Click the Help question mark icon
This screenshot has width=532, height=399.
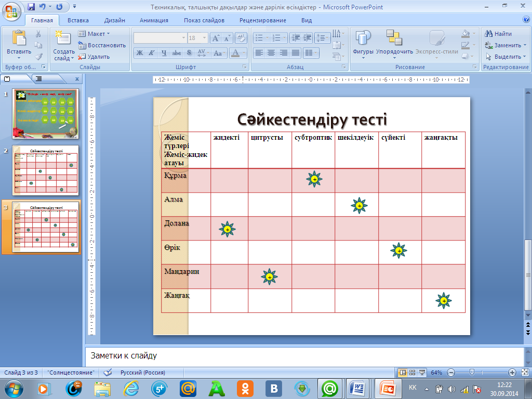pyautogui.click(x=526, y=20)
